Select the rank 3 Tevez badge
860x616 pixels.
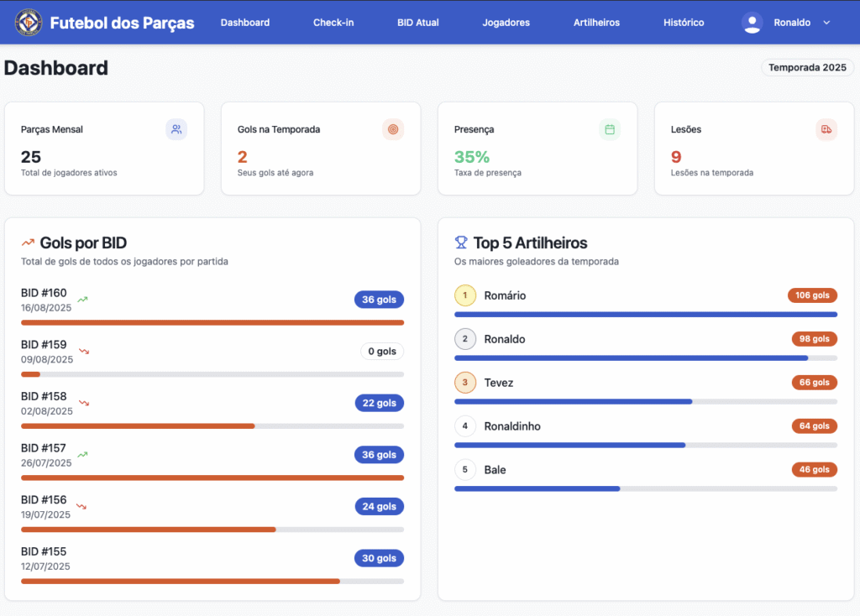click(x=465, y=383)
